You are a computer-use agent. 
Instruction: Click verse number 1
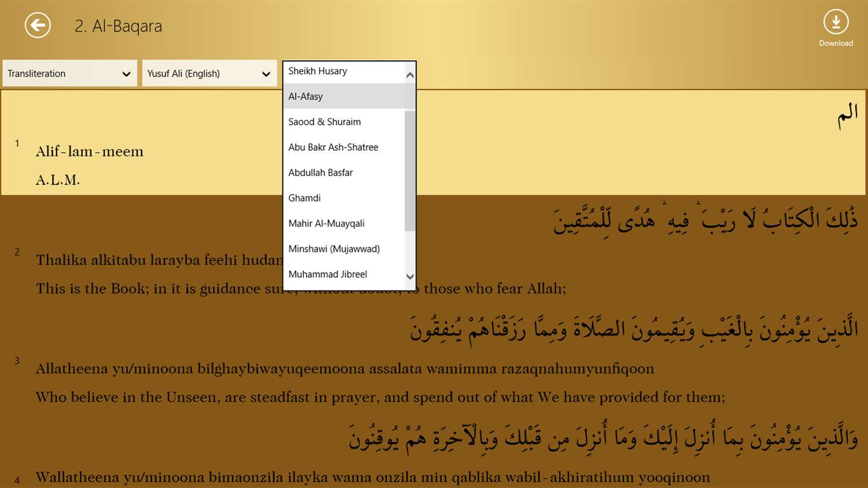click(x=17, y=143)
